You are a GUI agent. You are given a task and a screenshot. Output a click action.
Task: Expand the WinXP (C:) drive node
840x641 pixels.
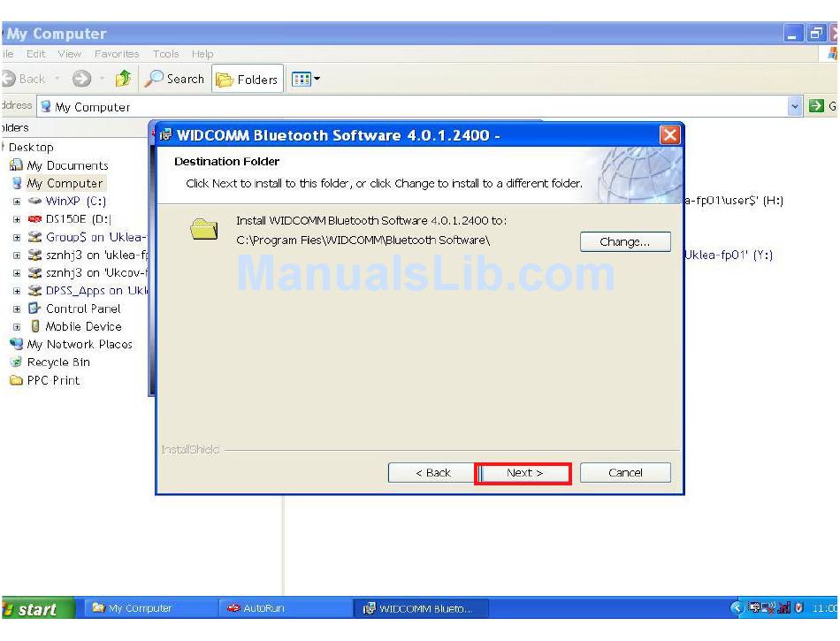[x=17, y=202]
